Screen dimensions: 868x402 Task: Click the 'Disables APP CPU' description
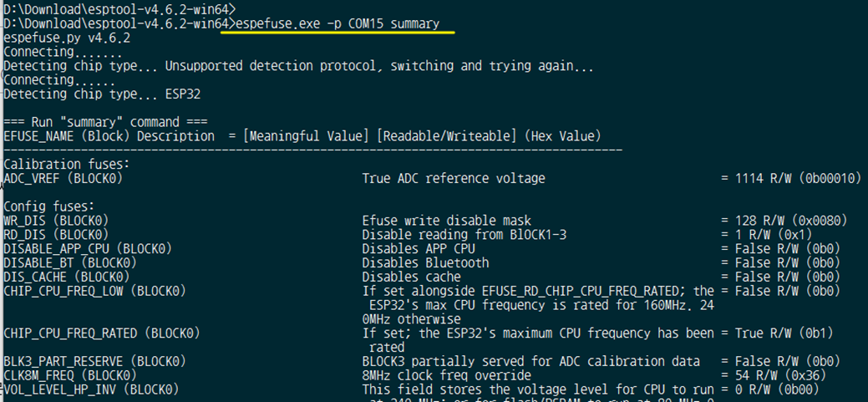[x=419, y=248]
